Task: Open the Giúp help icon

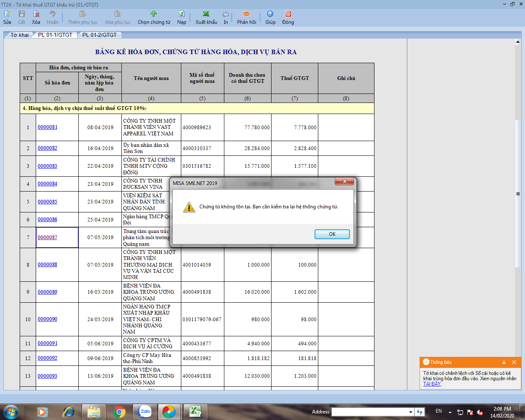Action: [x=270, y=14]
